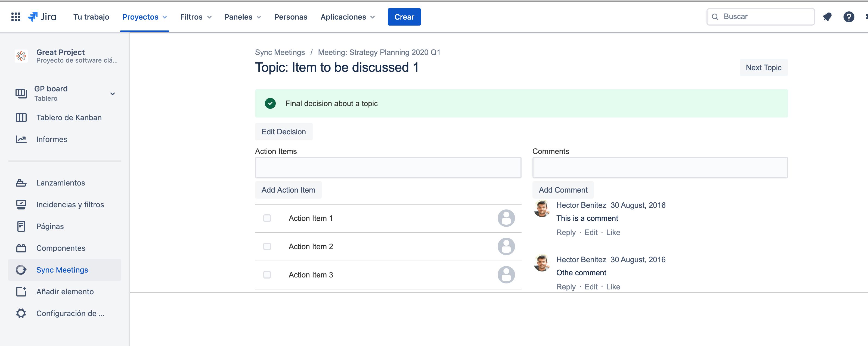The width and height of the screenshot is (868, 346).
Task: Open the notifications bell icon
Action: coord(827,17)
